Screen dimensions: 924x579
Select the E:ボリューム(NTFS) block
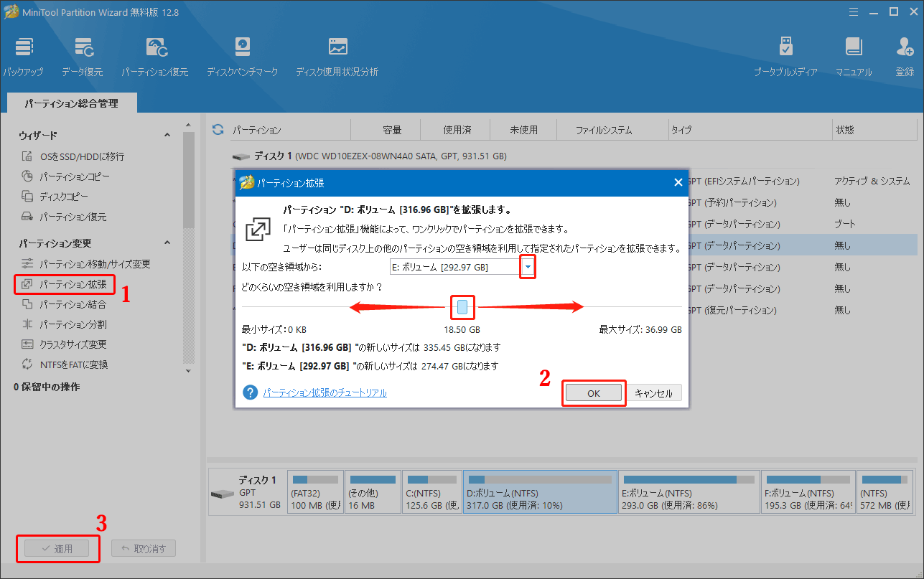(689, 492)
